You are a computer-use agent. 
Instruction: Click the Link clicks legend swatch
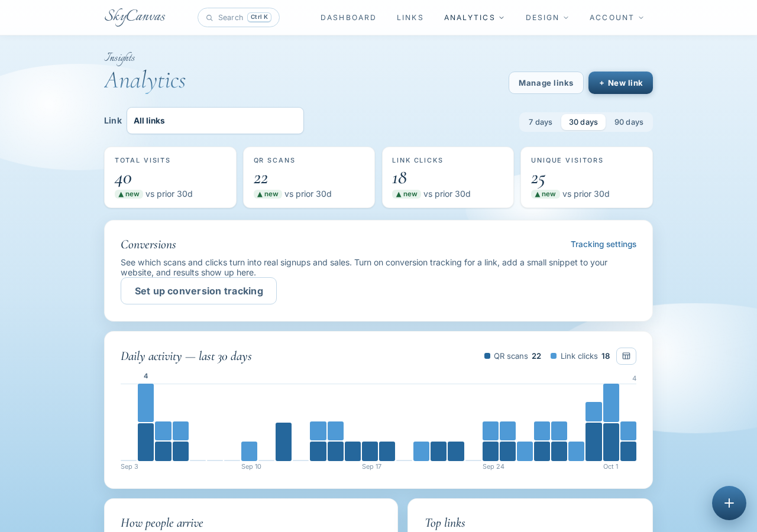[554, 356]
